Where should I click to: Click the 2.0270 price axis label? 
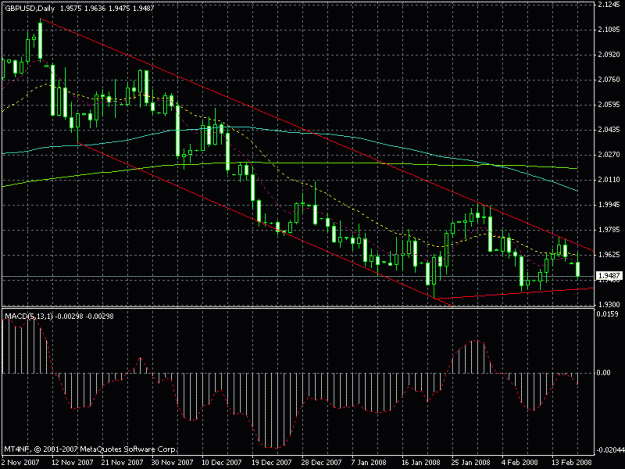pyautogui.click(x=609, y=155)
